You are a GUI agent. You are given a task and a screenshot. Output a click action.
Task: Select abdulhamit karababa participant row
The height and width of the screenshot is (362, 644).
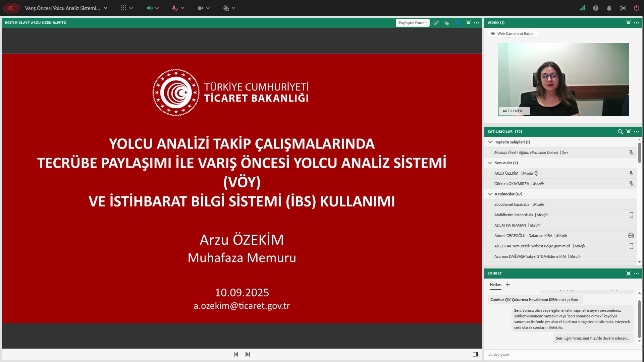(560, 204)
